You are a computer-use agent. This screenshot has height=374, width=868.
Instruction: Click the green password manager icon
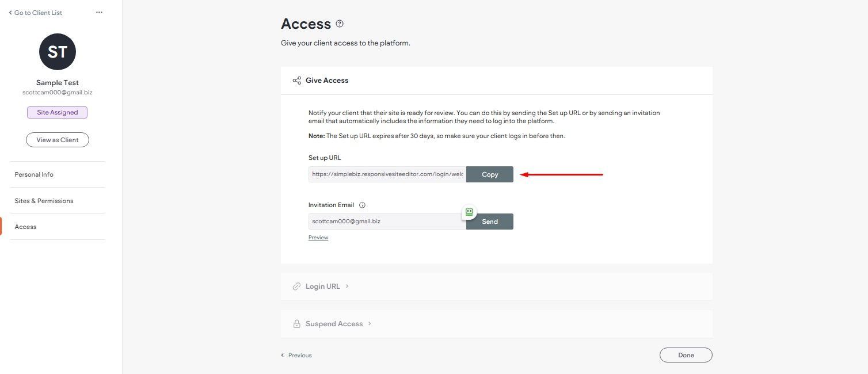pyautogui.click(x=469, y=212)
